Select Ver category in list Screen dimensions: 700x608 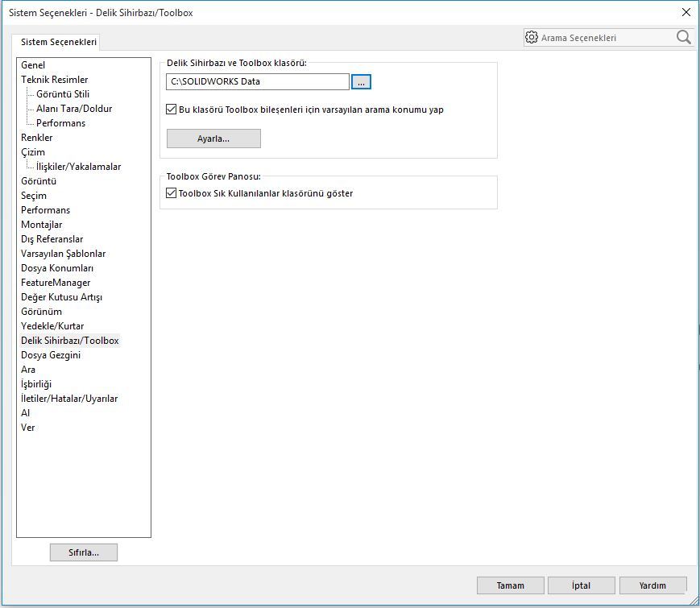(x=27, y=428)
